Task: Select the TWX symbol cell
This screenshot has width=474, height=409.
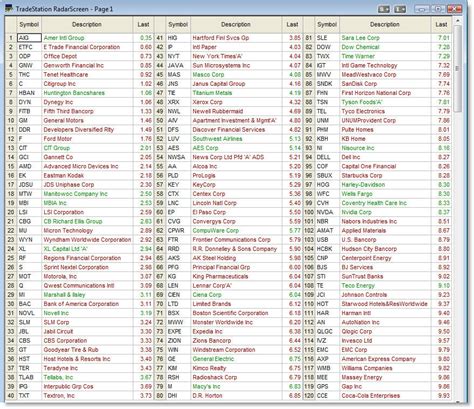Action: pyautogui.click(x=327, y=56)
